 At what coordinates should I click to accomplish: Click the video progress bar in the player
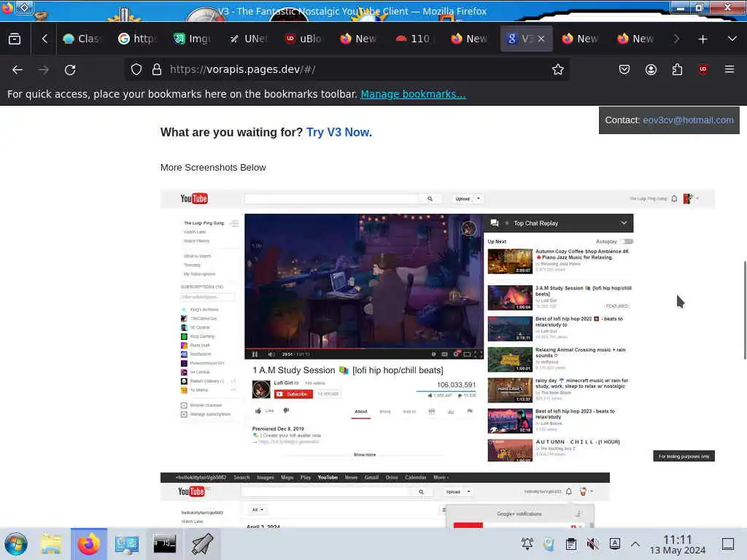364,348
